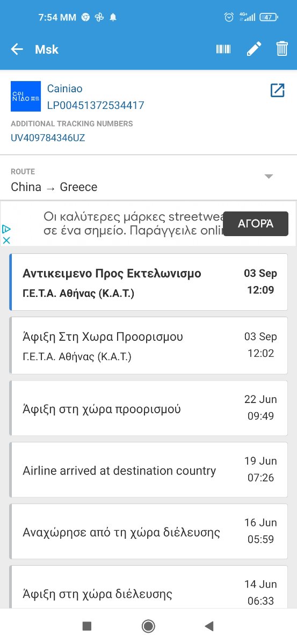The image size is (297, 644).
Task: Click the ΑΓΟΡΑ button in the ad
Action: 256,224
